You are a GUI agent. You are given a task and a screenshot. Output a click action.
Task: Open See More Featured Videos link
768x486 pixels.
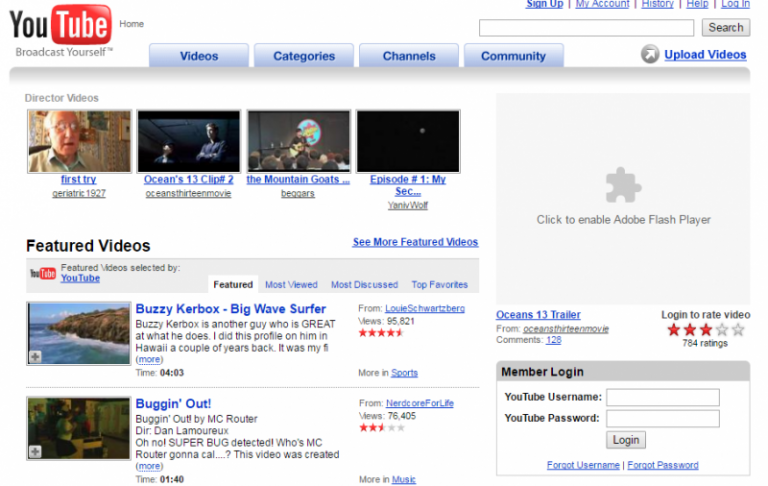point(415,242)
